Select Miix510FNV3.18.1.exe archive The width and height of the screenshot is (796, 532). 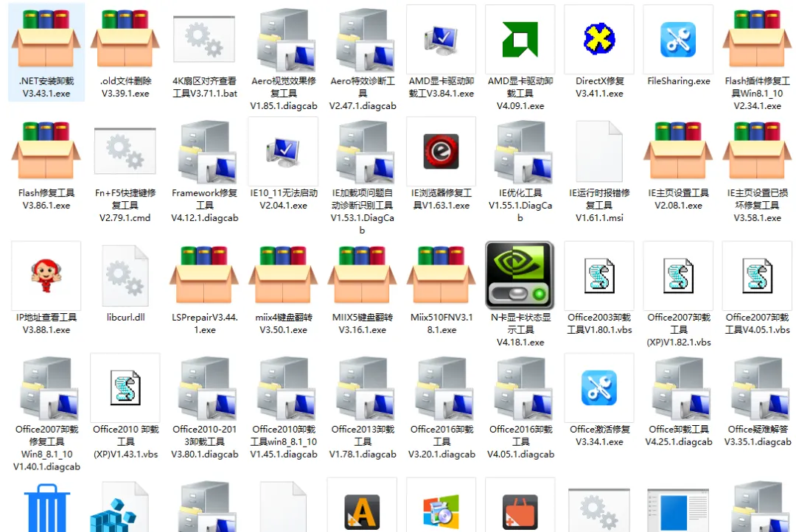tap(441, 275)
